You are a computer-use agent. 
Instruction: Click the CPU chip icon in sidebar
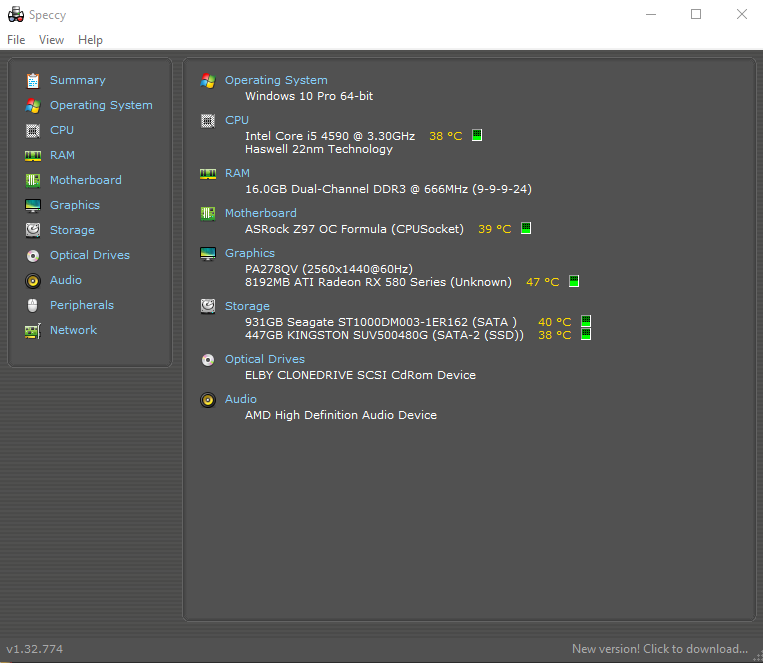coord(33,130)
